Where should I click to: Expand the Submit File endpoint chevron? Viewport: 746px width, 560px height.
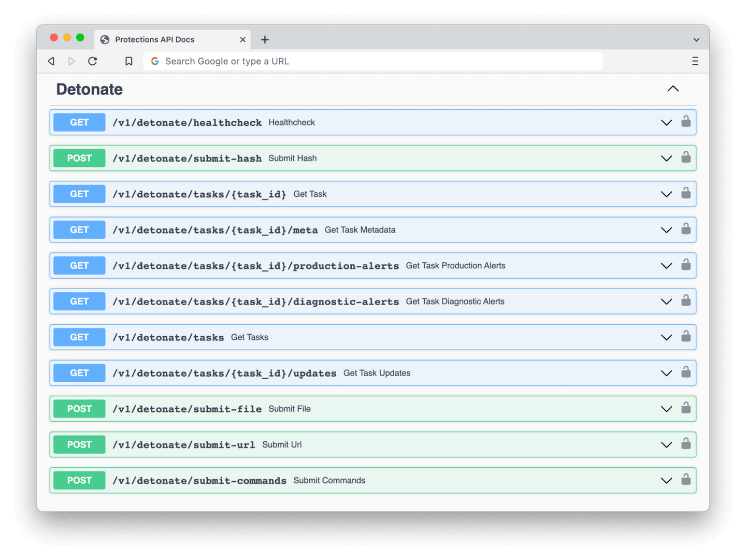tap(666, 409)
